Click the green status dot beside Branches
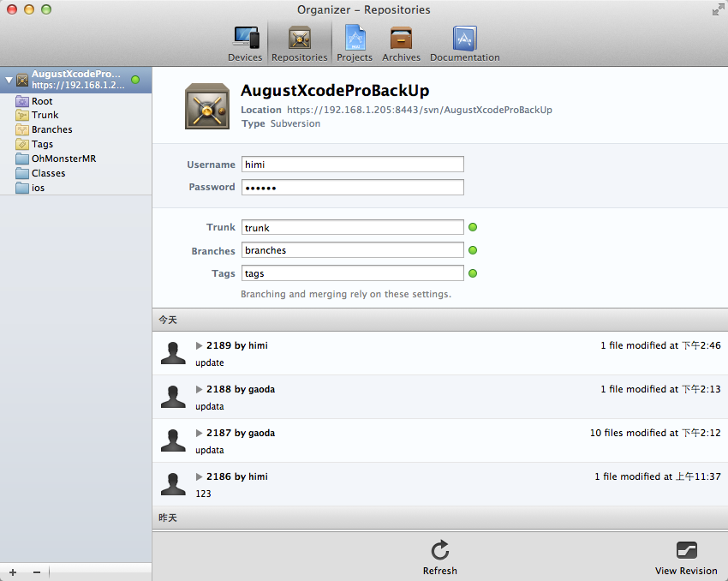 (473, 250)
